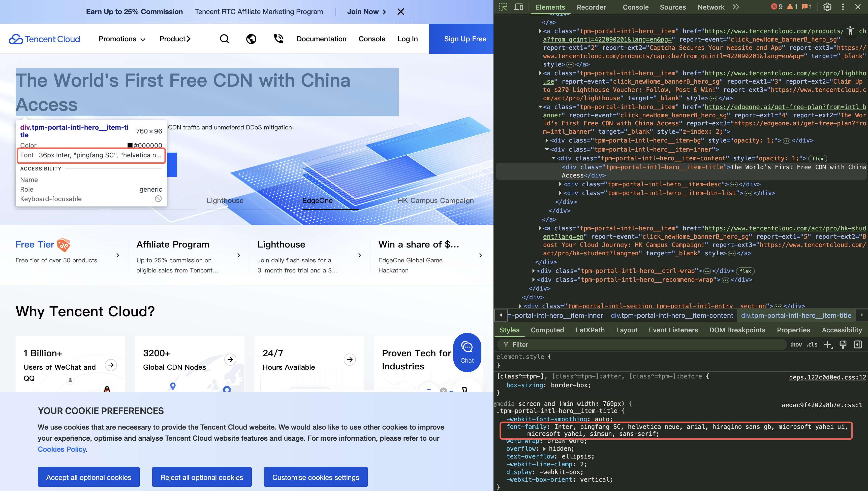This screenshot has height=491, width=868.
Task: Open the customize DevTools three-dot menu
Action: coord(843,7)
